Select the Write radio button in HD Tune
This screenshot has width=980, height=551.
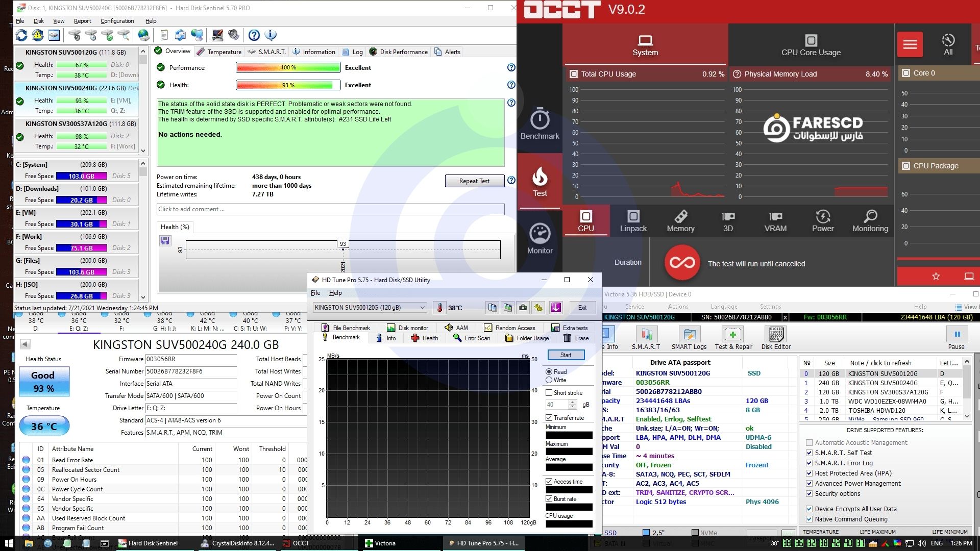(x=549, y=380)
